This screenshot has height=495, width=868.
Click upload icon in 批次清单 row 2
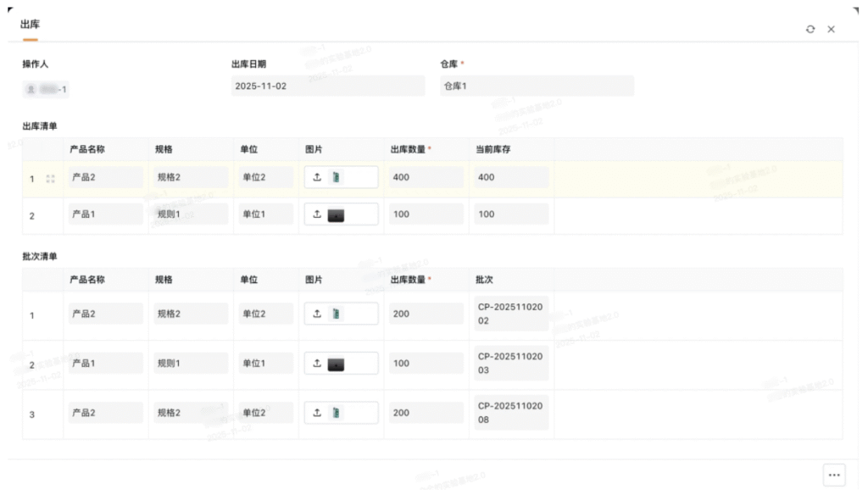coord(317,364)
